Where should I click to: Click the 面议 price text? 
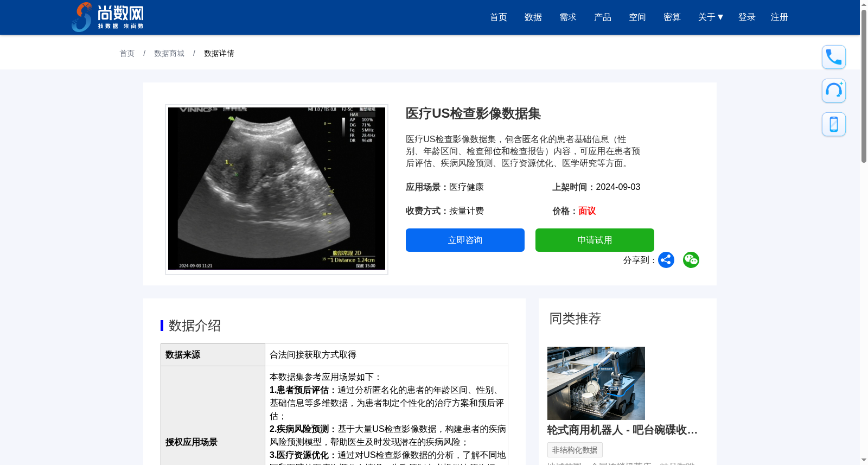coord(587,211)
